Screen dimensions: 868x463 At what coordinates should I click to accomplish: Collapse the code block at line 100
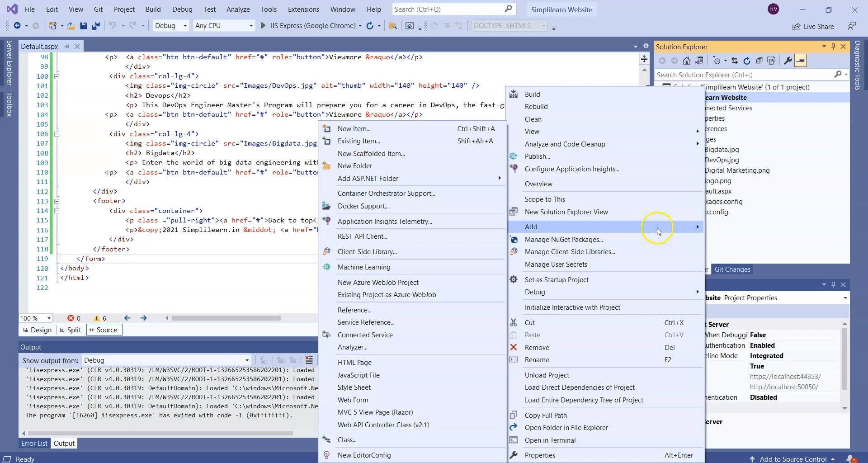[57, 76]
